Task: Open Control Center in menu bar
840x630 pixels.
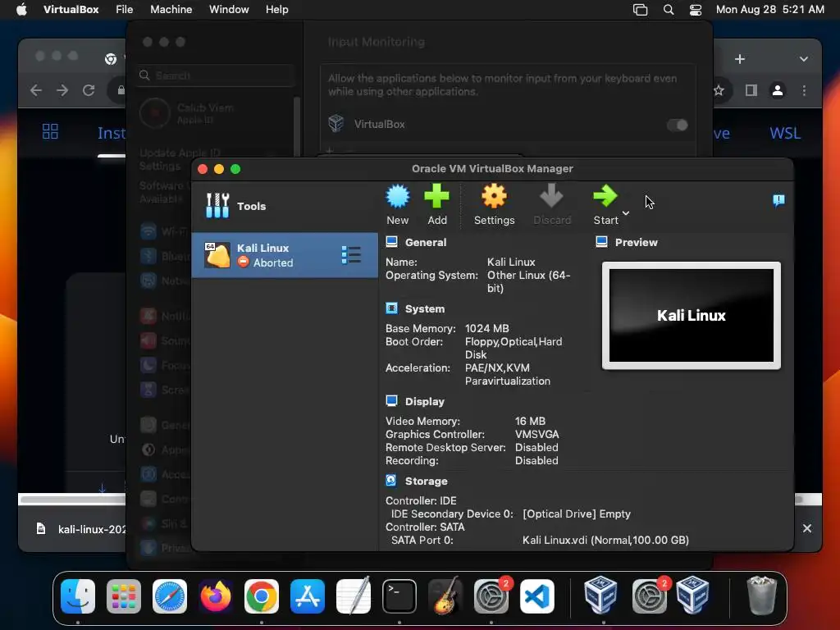Action: [696, 10]
